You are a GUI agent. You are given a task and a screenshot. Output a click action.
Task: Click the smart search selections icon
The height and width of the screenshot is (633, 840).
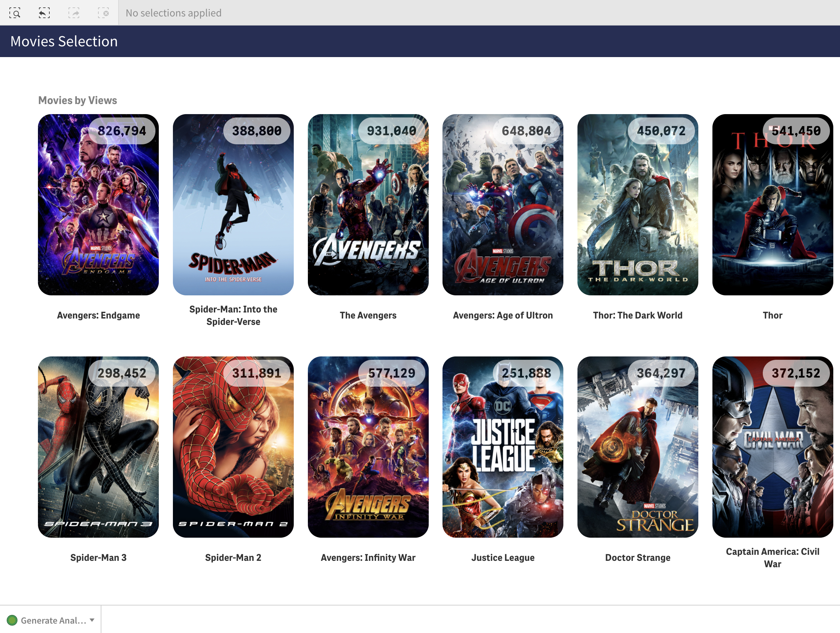click(15, 13)
